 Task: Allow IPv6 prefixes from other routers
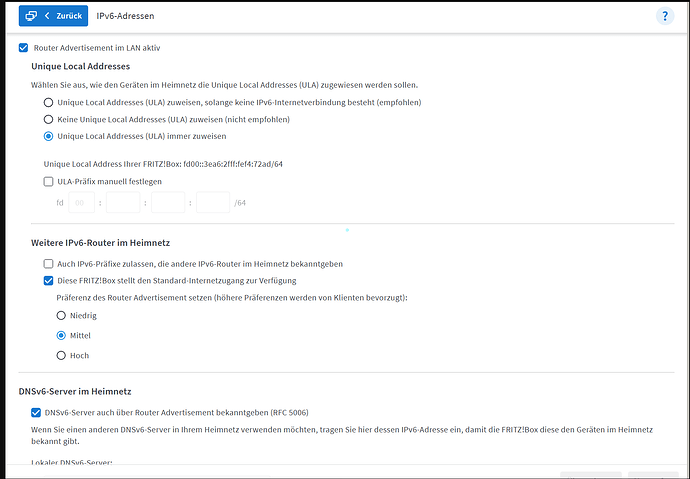(x=48, y=263)
